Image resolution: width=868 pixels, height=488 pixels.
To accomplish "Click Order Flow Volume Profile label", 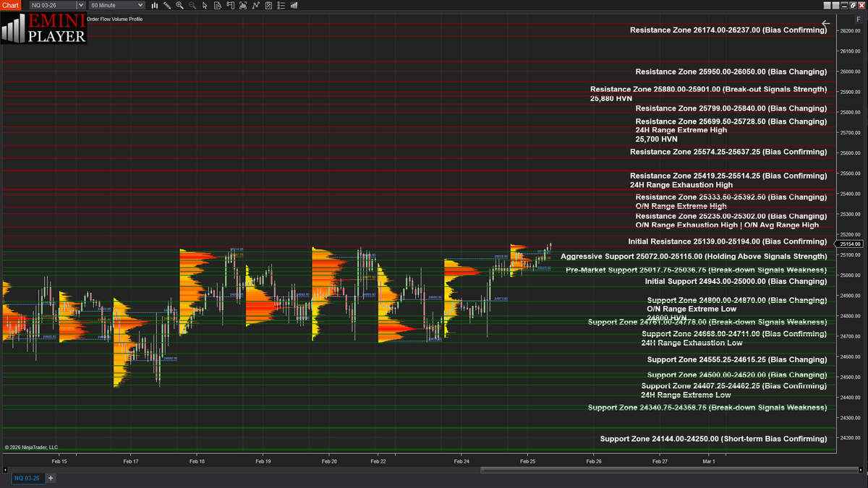I will coord(114,19).
